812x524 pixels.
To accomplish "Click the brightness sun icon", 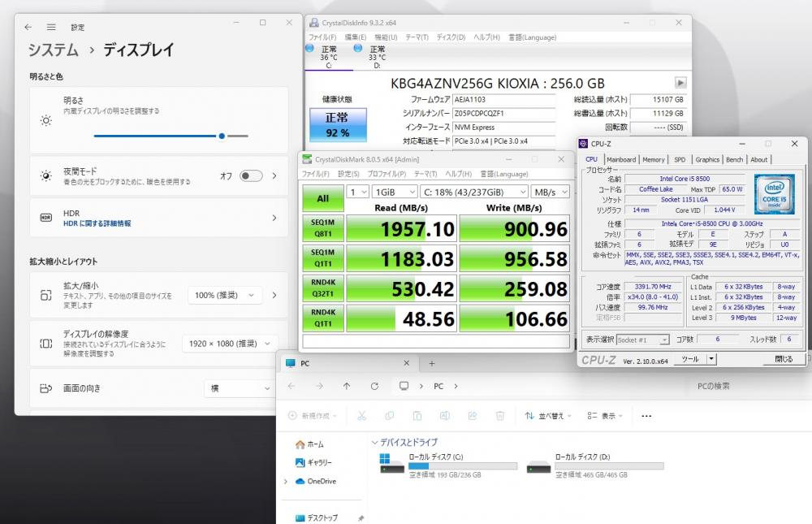I will (46, 121).
